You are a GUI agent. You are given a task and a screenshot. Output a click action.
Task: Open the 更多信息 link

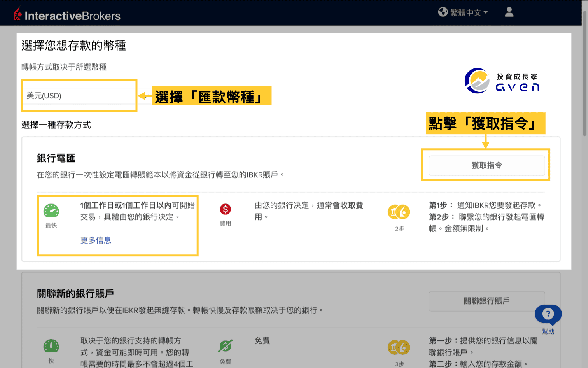(x=96, y=240)
